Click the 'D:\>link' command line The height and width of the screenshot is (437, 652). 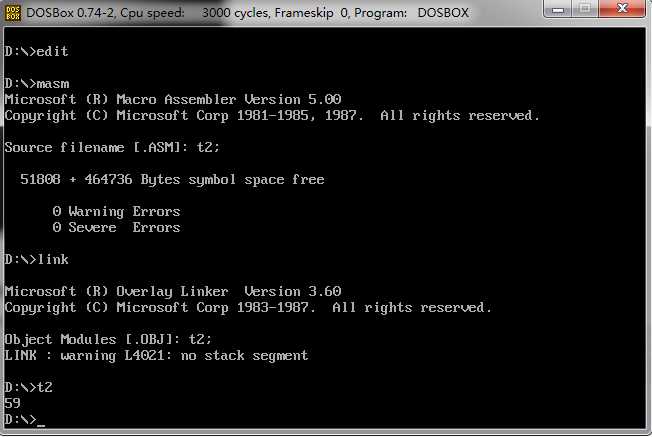point(37,259)
